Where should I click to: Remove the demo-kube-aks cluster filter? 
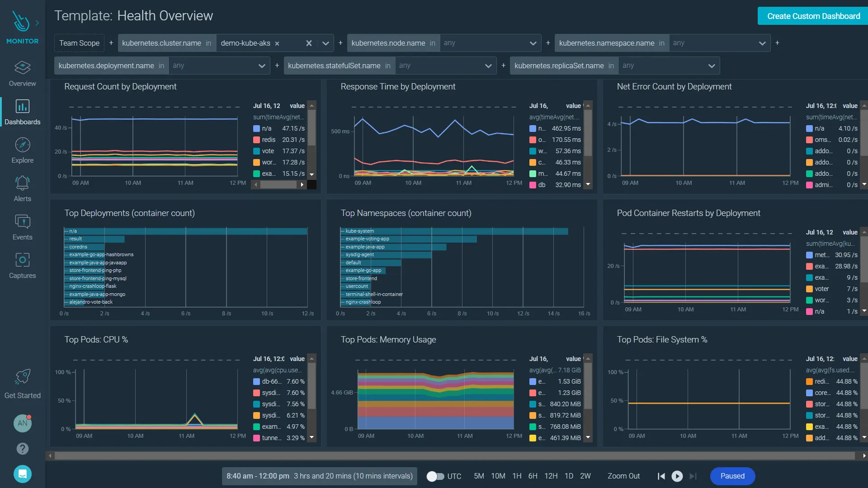pyautogui.click(x=277, y=43)
